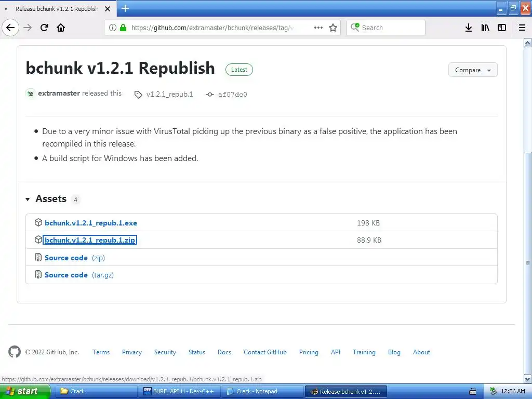Open the Windows start menu
Viewport: 532px width, 399px height.
click(25, 391)
